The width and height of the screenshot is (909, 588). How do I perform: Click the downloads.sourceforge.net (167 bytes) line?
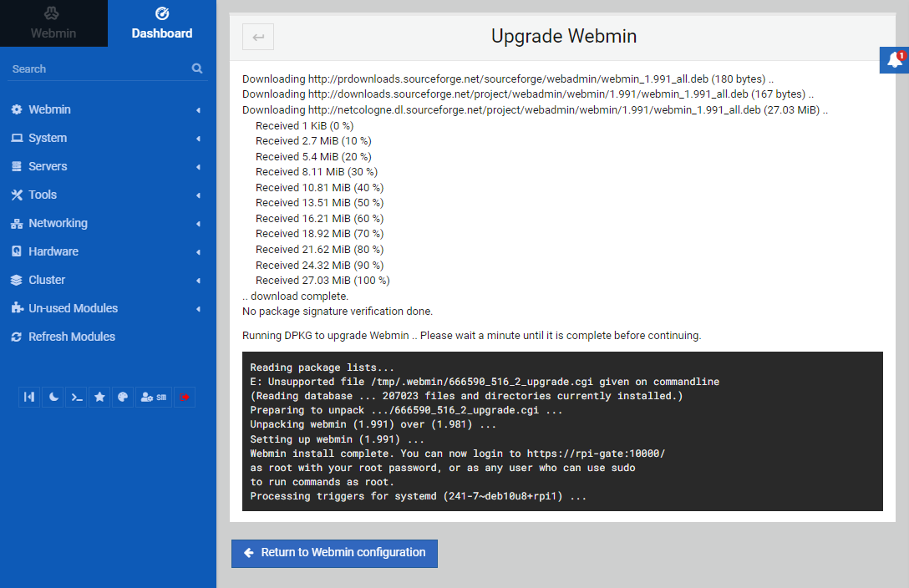coord(528,94)
